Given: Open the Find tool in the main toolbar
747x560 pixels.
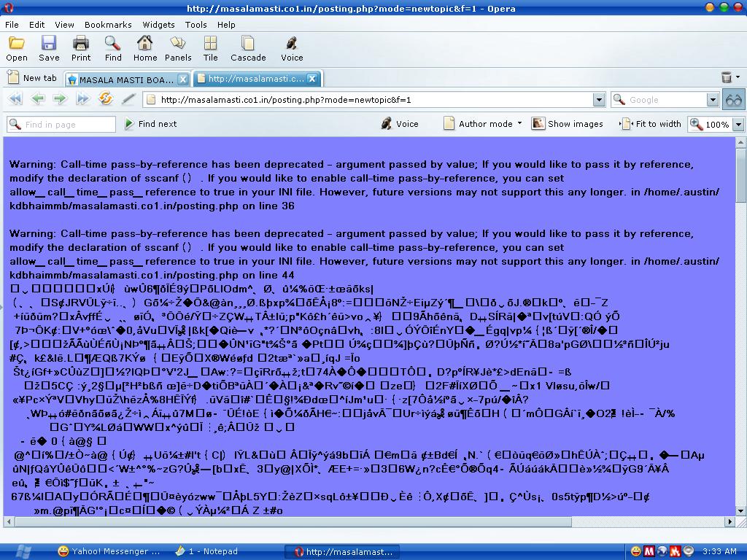Looking at the screenshot, I should pyautogui.click(x=113, y=49).
